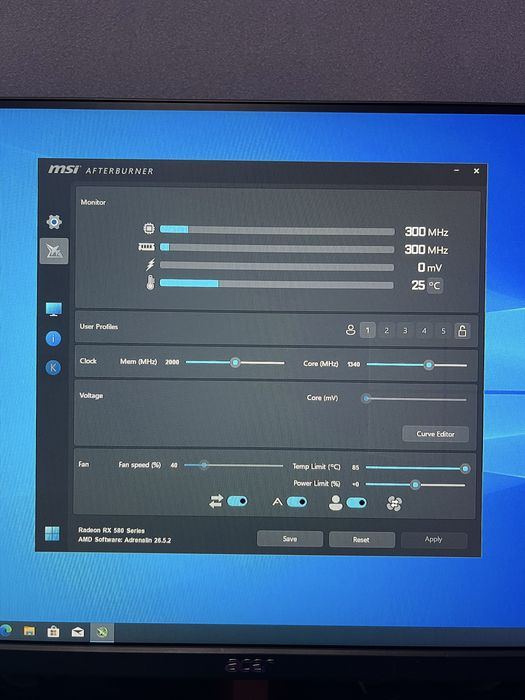This screenshot has height=700, width=525.
Task: Click the Fan speed (%) slider handle
Action: tap(204, 465)
